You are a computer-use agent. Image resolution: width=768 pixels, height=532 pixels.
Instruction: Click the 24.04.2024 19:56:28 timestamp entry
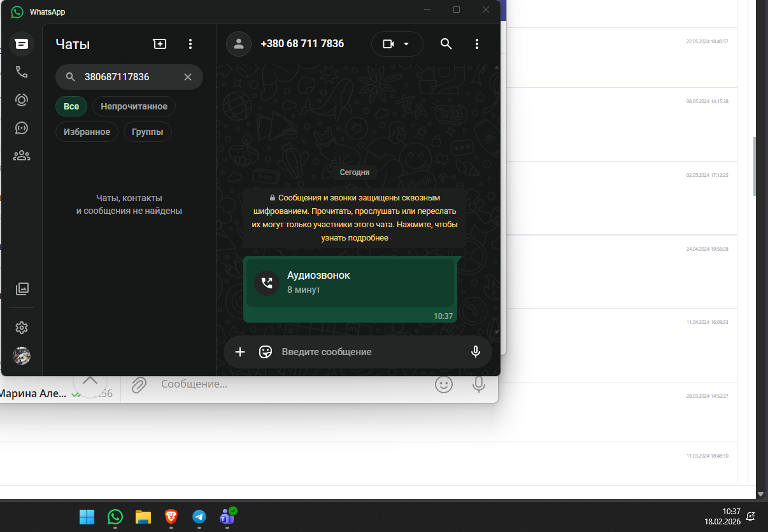point(707,249)
